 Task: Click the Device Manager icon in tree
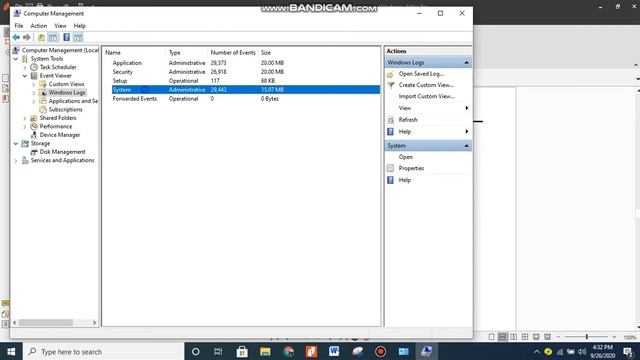[34, 135]
